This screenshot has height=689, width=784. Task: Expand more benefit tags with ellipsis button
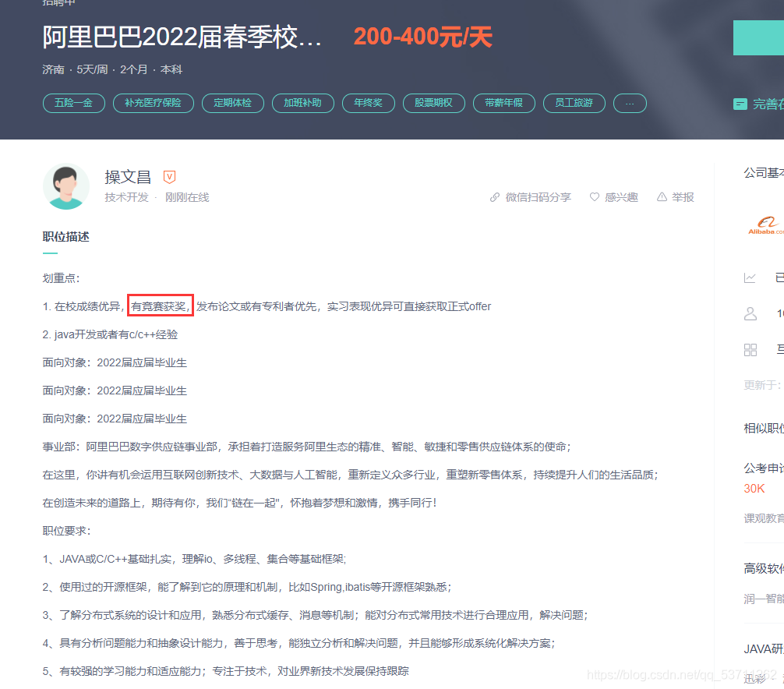[x=630, y=103]
